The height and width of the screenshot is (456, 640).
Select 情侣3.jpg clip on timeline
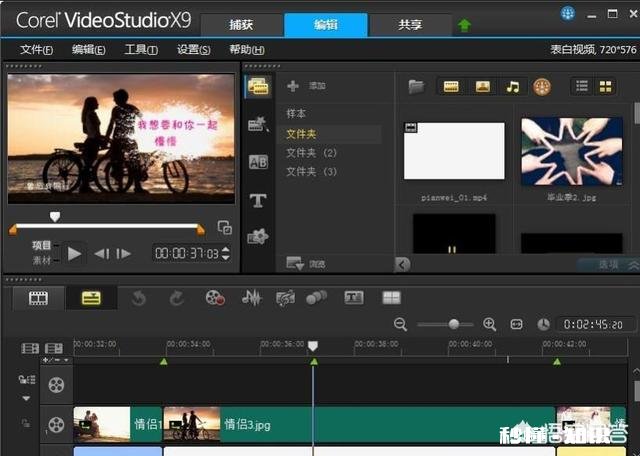click(359, 425)
